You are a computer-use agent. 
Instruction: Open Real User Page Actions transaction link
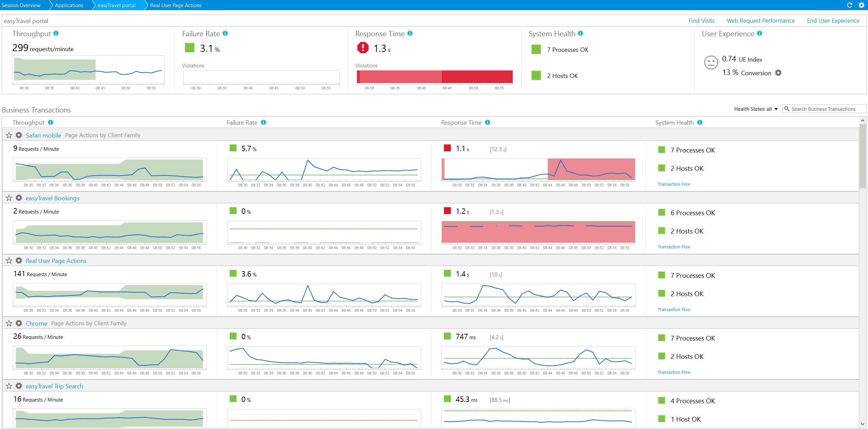56,261
